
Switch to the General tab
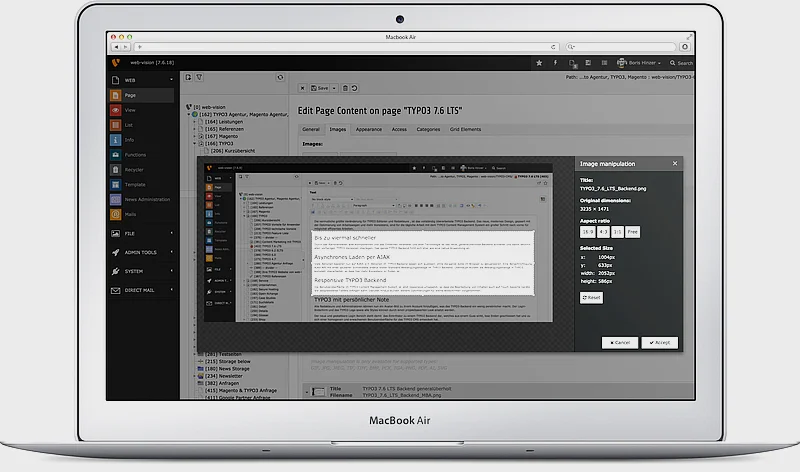pos(311,129)
